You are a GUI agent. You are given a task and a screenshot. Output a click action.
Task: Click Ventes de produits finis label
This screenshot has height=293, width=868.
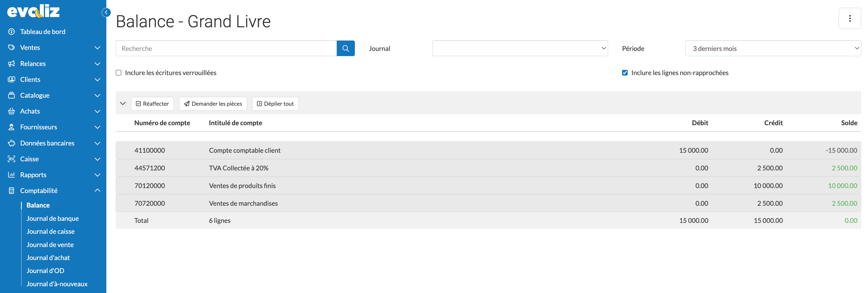(242, 185)
